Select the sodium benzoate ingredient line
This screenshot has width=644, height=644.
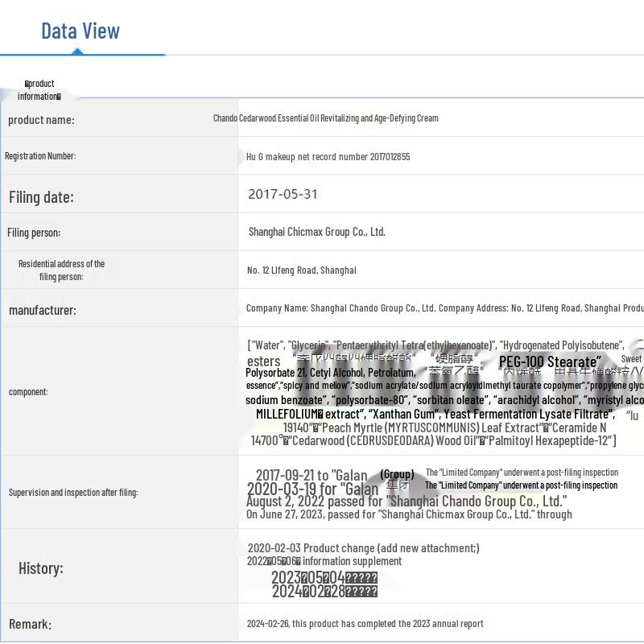click(x=445, y=400)
